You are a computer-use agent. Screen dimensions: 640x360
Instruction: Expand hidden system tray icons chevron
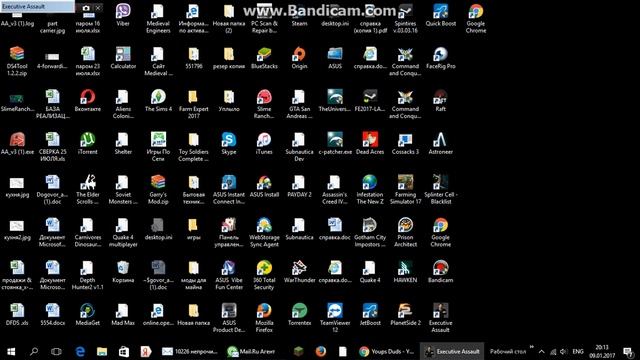click(x=541, y=351)
